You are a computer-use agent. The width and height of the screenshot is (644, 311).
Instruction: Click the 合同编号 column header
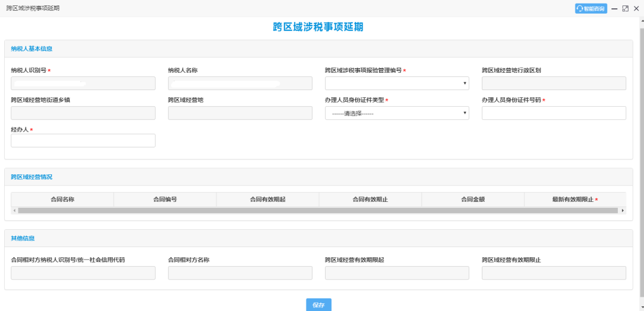point(165,199)
